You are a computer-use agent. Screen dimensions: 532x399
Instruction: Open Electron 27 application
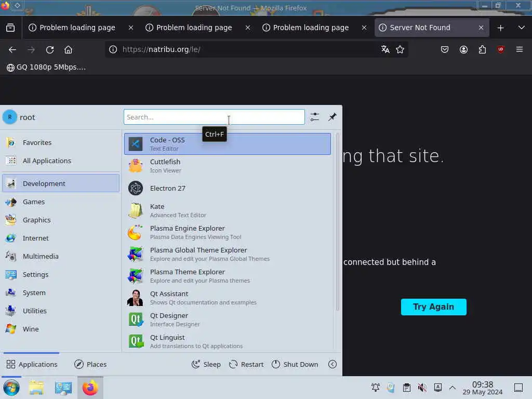tap(228, 188)
